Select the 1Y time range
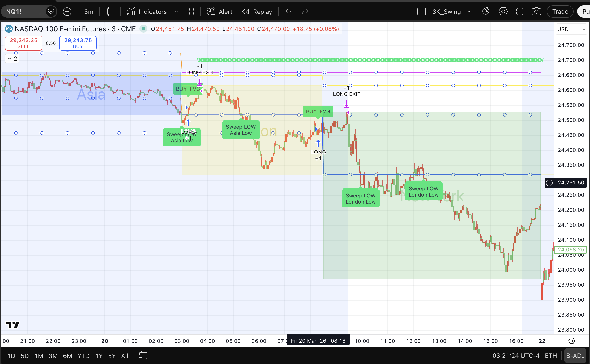The image size is (590, 364). [x=99, y=356]
